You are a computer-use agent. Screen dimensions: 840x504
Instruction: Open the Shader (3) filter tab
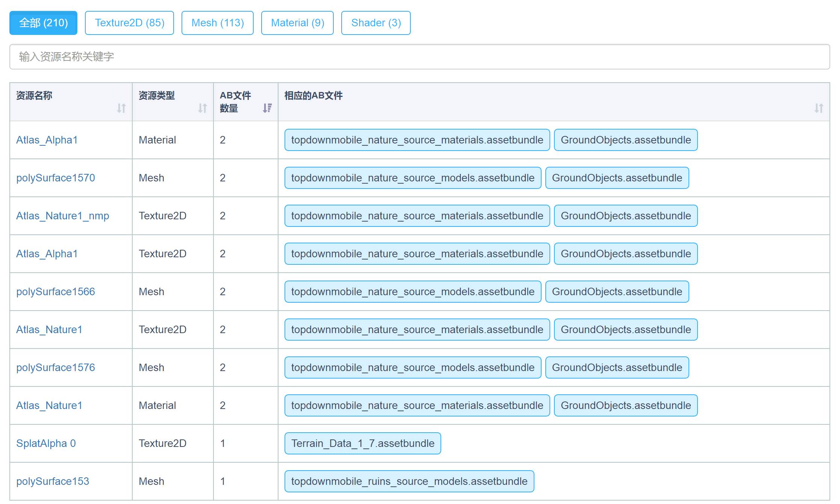[375, 23]
